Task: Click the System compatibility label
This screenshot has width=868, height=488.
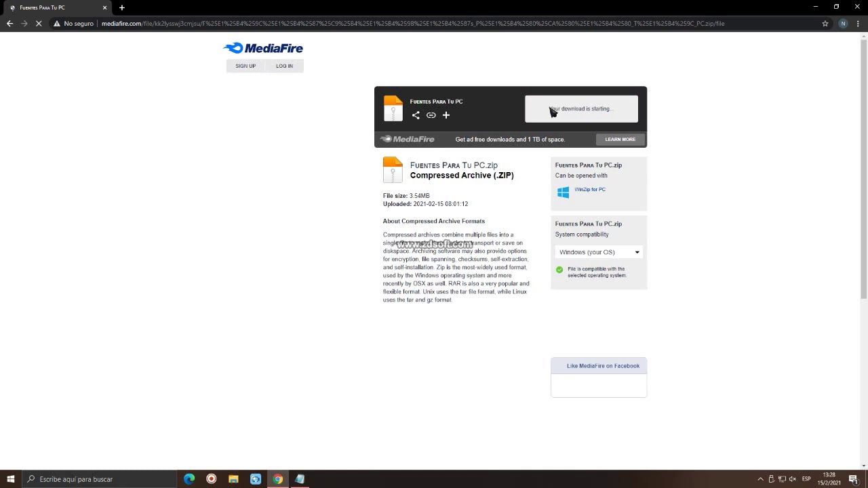Action: click(x=582, y=235)
